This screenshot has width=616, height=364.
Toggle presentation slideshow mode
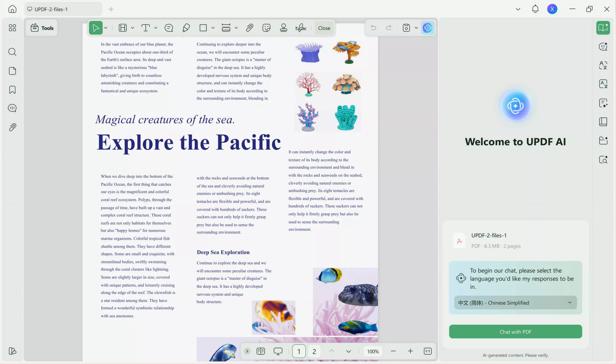click(x=277, y=351)
